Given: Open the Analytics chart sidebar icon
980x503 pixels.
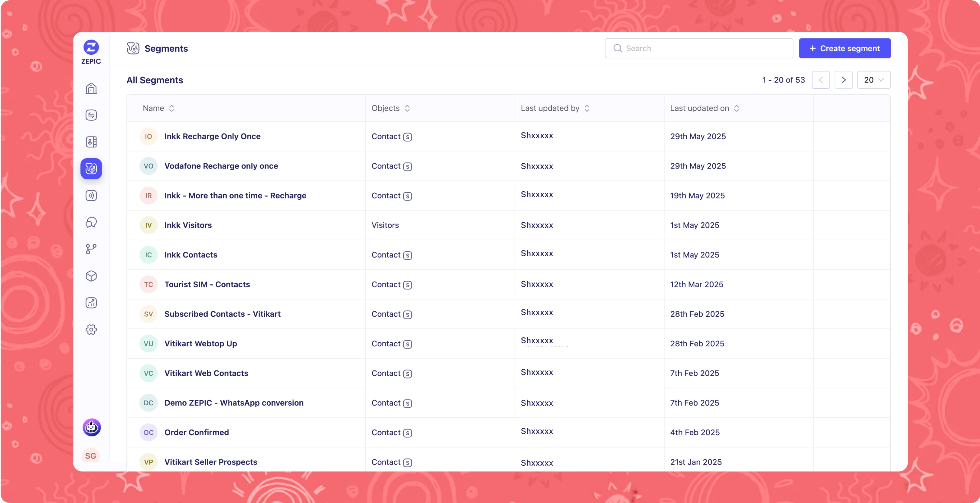Looking at the screenshot, I should tap(91, 303).
